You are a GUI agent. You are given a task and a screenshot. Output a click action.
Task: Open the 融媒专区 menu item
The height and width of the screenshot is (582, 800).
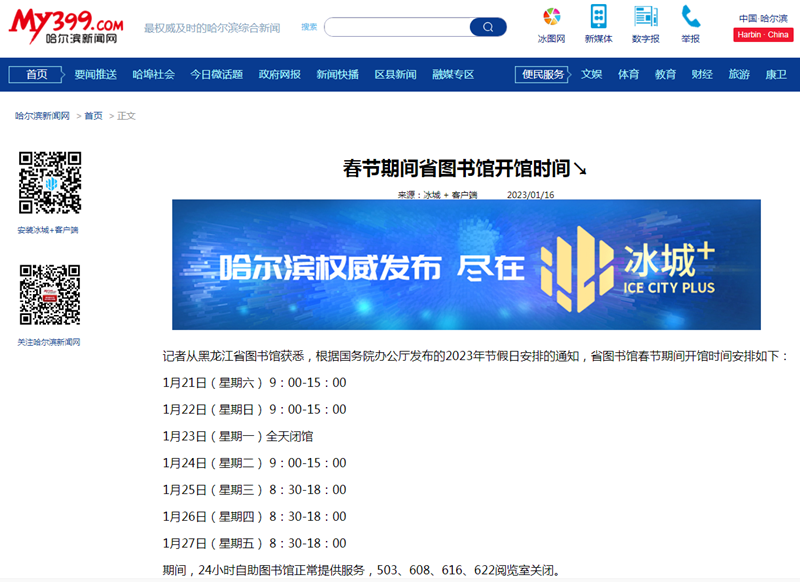click(453, 74)
